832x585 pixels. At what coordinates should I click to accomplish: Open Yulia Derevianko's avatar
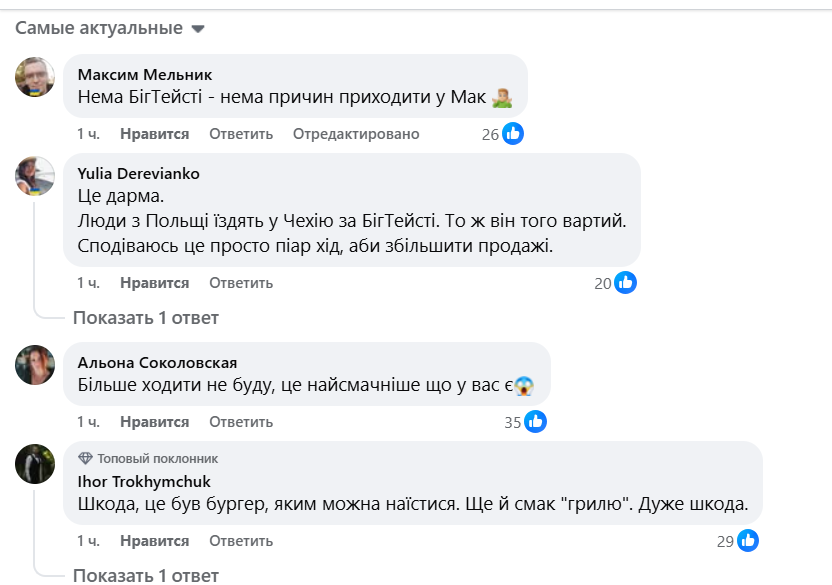click(33, 174)
